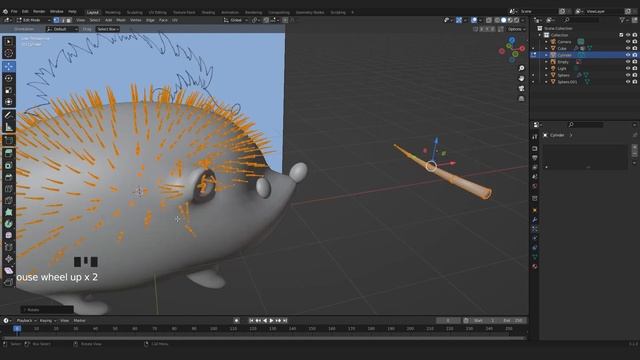Activate the Rotate tool

[x=9, y=78]
